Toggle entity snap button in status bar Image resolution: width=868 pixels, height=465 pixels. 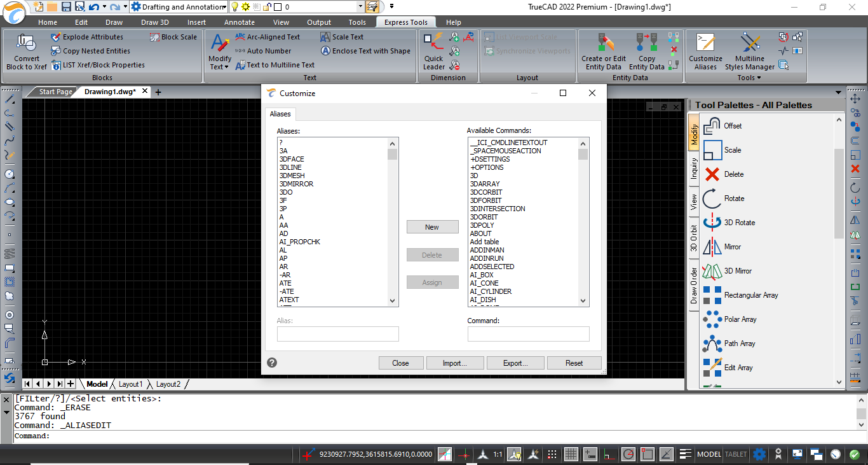(648, 454)
